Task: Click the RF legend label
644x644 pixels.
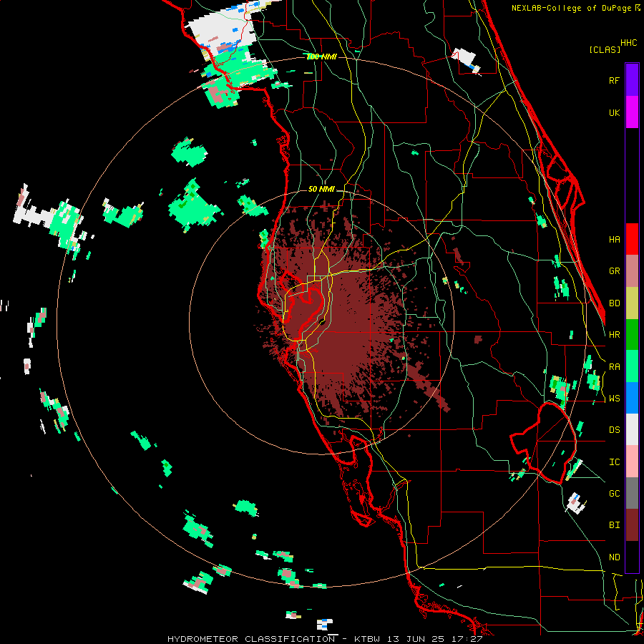Action: pos(614,80)
